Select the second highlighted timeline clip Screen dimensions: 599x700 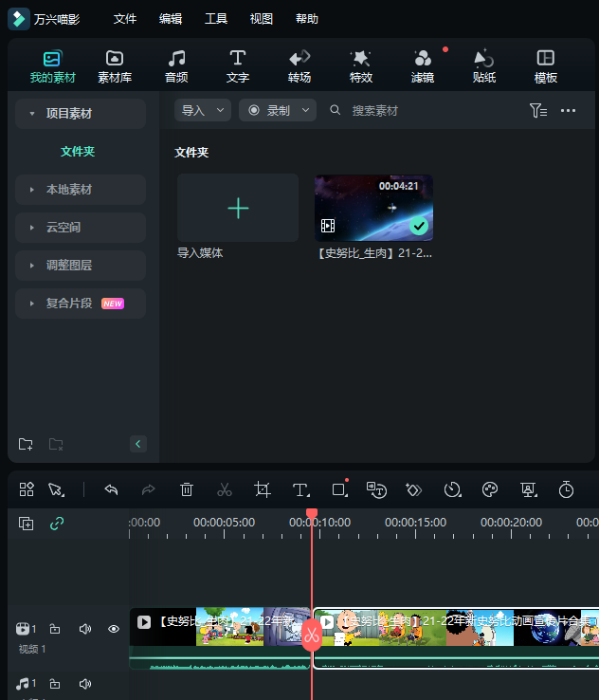(x=456, y=638)
